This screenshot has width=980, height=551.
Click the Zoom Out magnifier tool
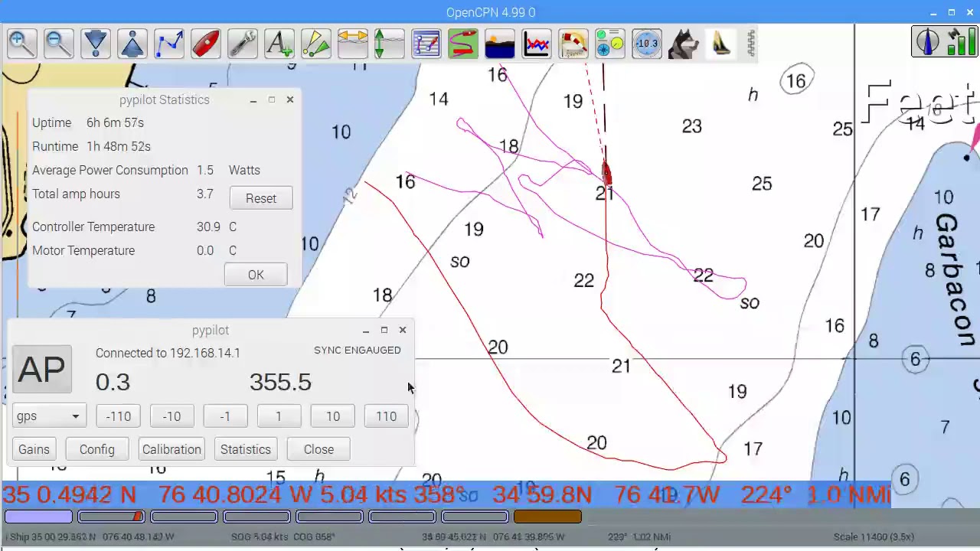pyautogui.click(x=59, y=44)
